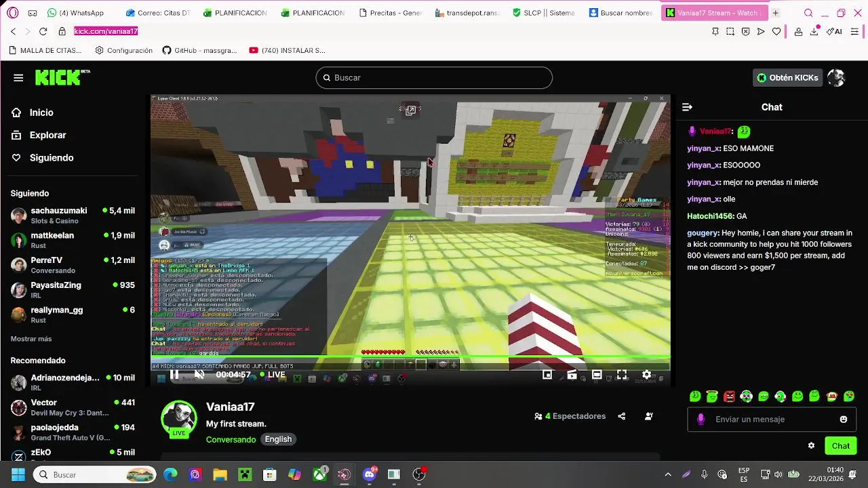
Task: Pause the stream video
Action: coord(174,374)
